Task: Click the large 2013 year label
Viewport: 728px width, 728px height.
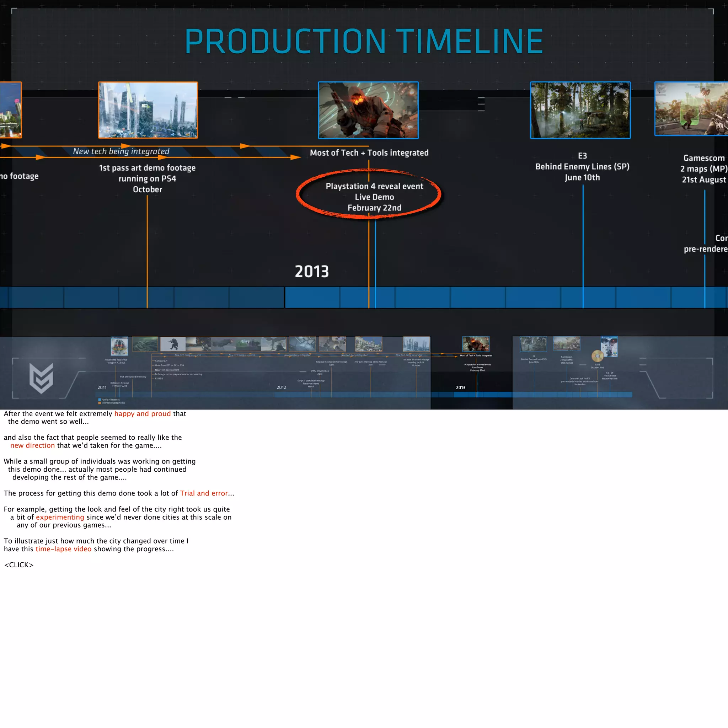Action: click(x=312, y=271)
